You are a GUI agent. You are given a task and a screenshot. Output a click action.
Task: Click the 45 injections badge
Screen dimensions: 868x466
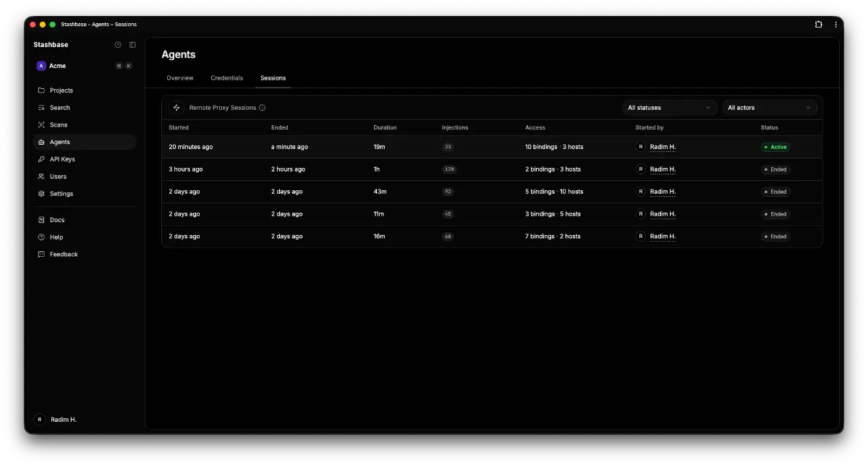point(448,214)
